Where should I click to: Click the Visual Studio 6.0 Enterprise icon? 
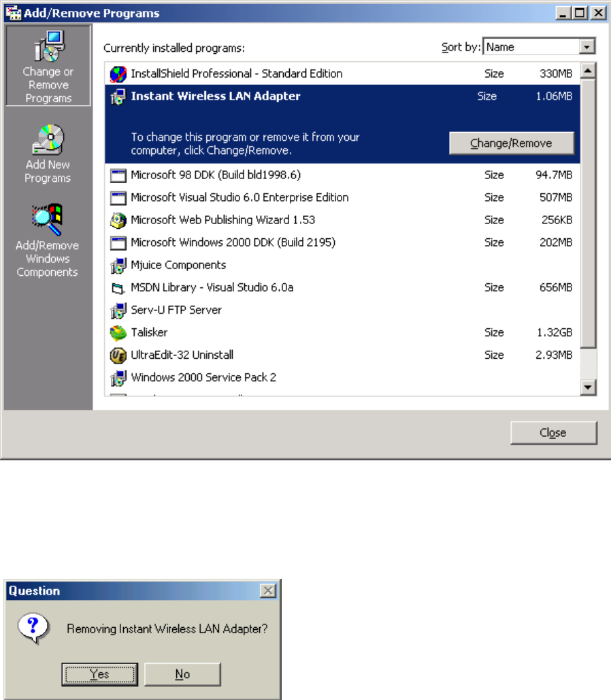tap(118, 197)
